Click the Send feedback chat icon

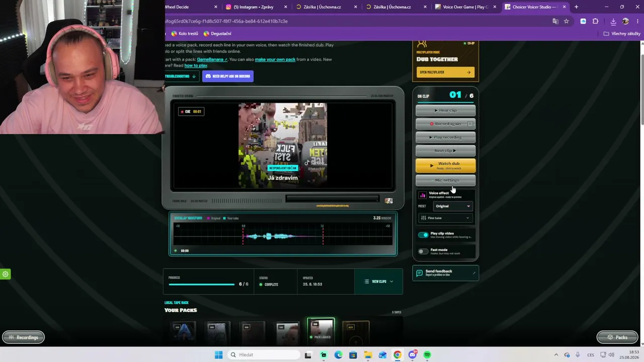click(x=420, y=273)
